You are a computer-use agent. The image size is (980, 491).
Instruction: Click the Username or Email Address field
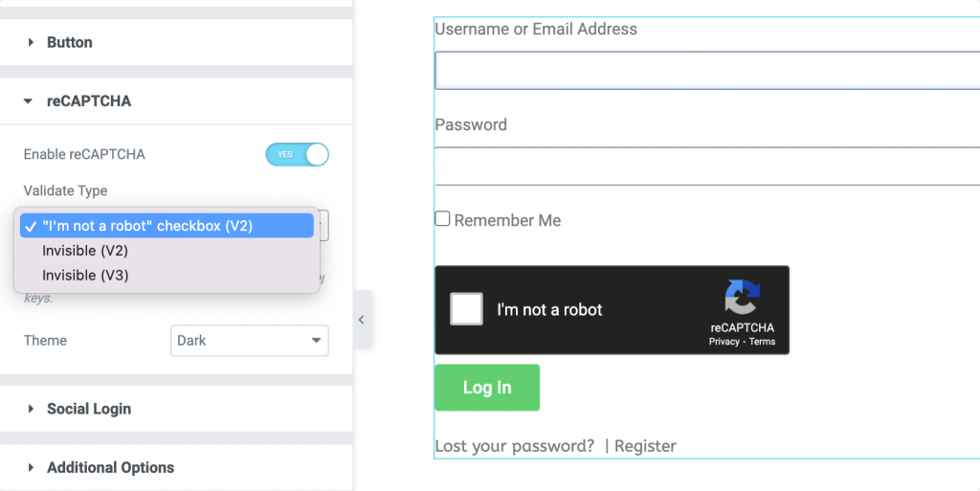click(706, 70)
